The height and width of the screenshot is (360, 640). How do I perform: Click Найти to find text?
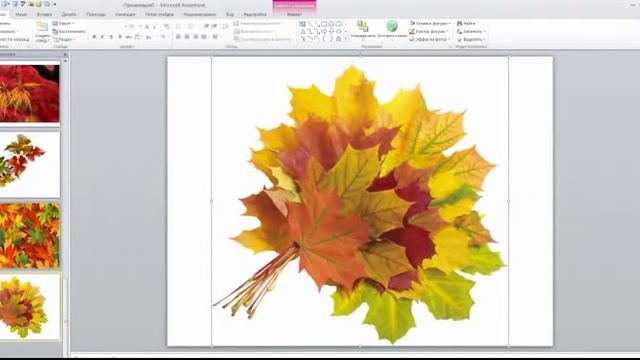pos(466,23)
